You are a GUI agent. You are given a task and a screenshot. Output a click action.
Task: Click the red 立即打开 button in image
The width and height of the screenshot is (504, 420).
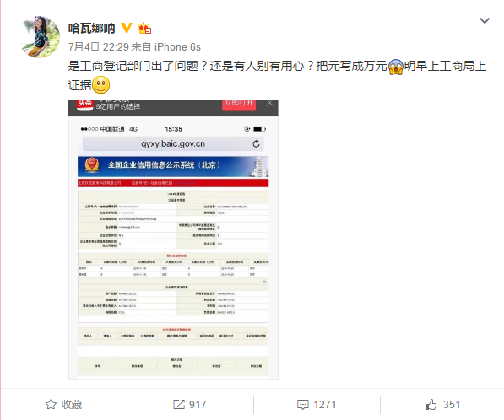239,104
